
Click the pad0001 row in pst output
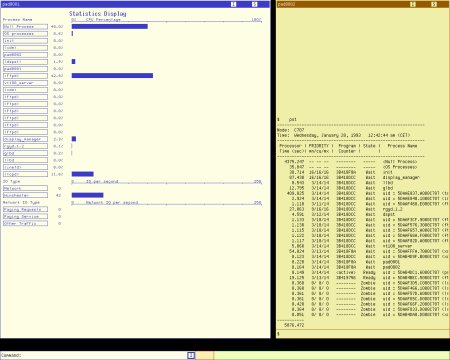(x=345, y=262)
